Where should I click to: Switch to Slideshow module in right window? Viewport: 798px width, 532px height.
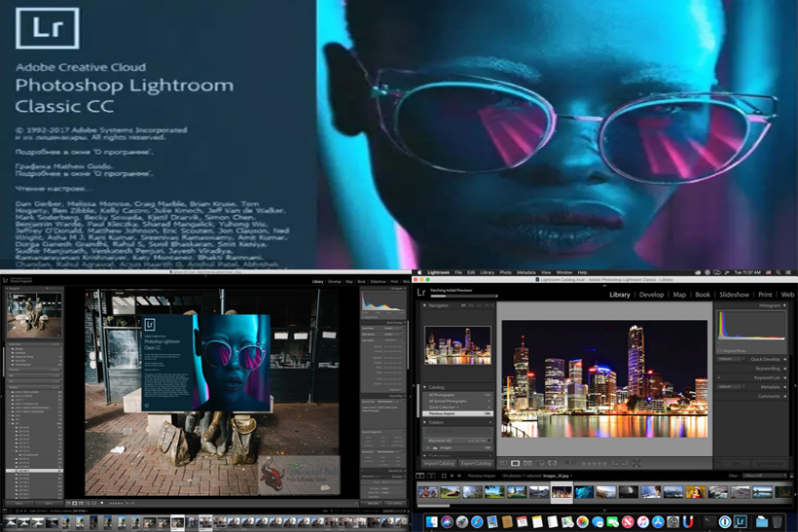pyautogui.click(x=734, y=295)
